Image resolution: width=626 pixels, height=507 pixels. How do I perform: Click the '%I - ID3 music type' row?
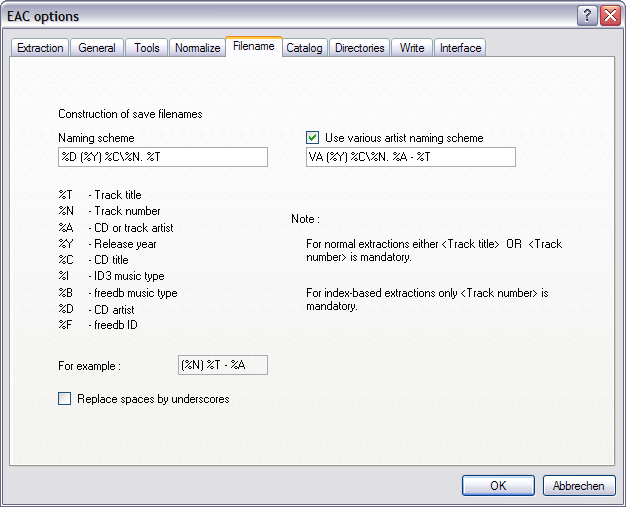(x=111, y=276)
